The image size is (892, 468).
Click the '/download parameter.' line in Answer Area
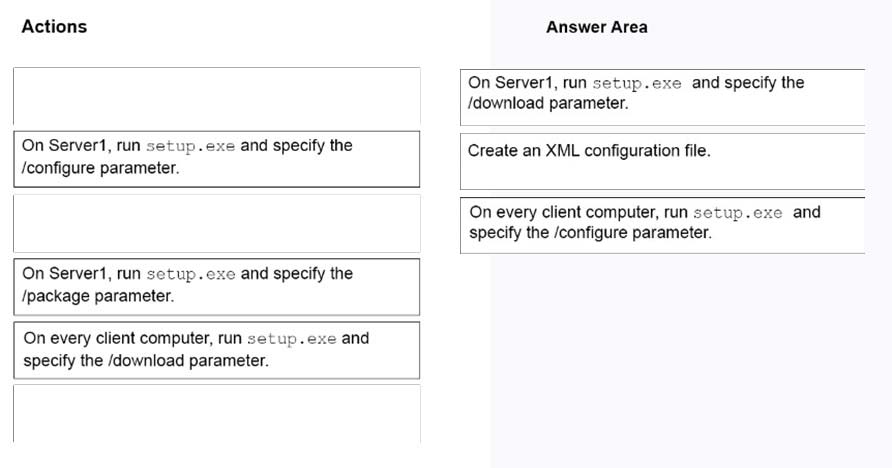pyautogui.click(x=548, y=103)
